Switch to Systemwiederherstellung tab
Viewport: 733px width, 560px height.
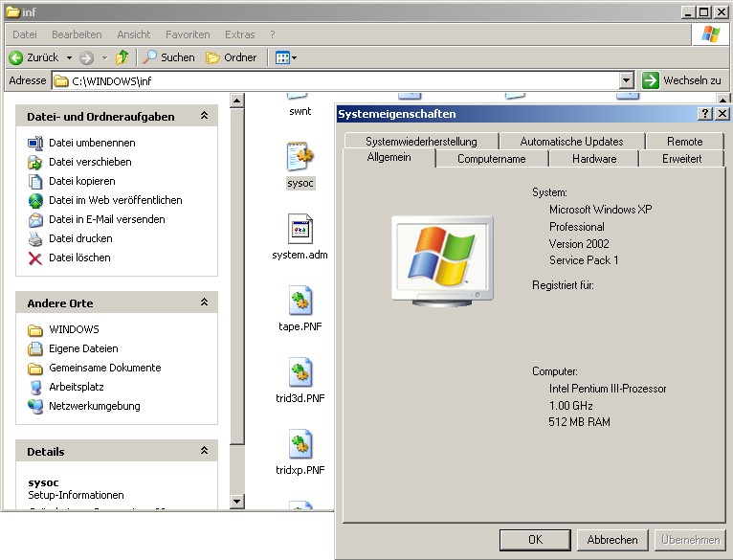(421, 142)
